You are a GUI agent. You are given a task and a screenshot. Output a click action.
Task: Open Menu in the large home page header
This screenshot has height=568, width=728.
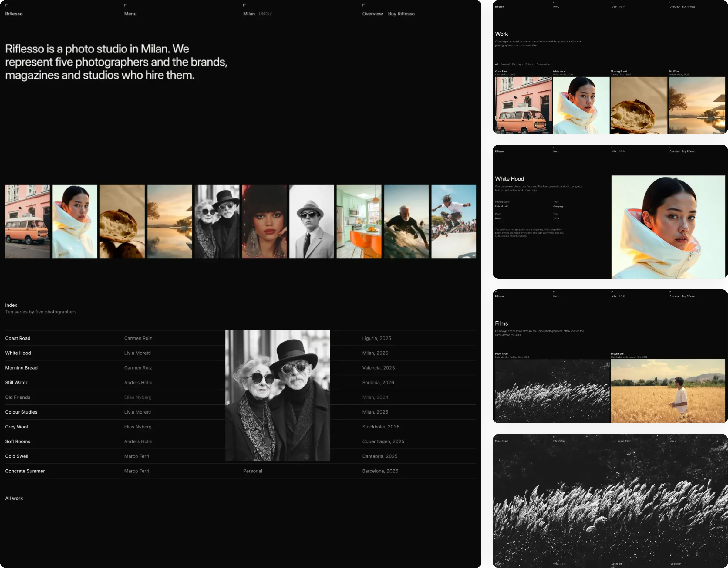pyautogui.click(x=130, y=14)
